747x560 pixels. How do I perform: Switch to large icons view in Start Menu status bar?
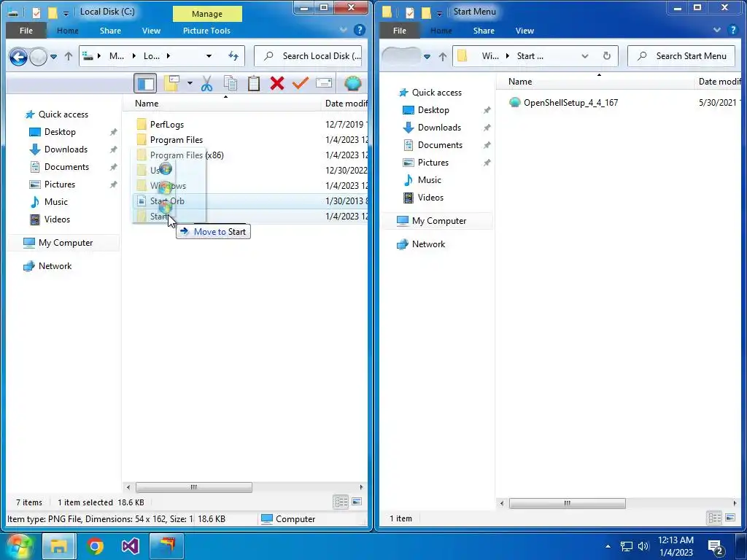click(730, 518)
